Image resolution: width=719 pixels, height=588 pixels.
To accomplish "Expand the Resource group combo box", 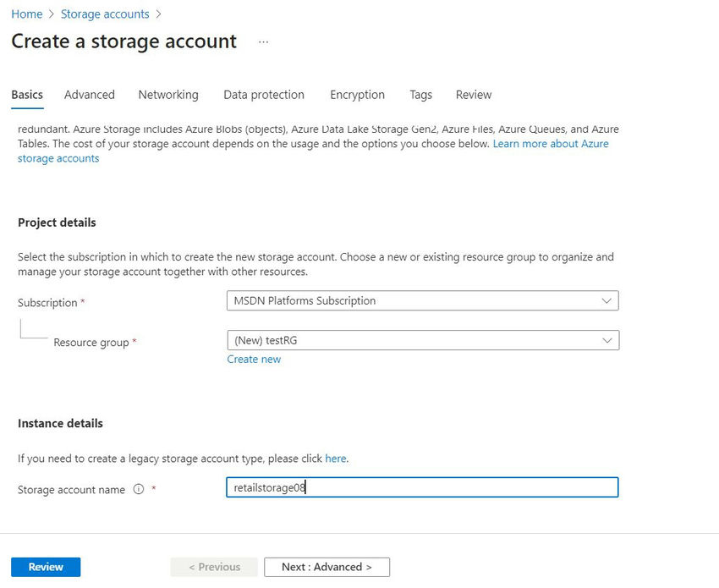I will (423, 340).
